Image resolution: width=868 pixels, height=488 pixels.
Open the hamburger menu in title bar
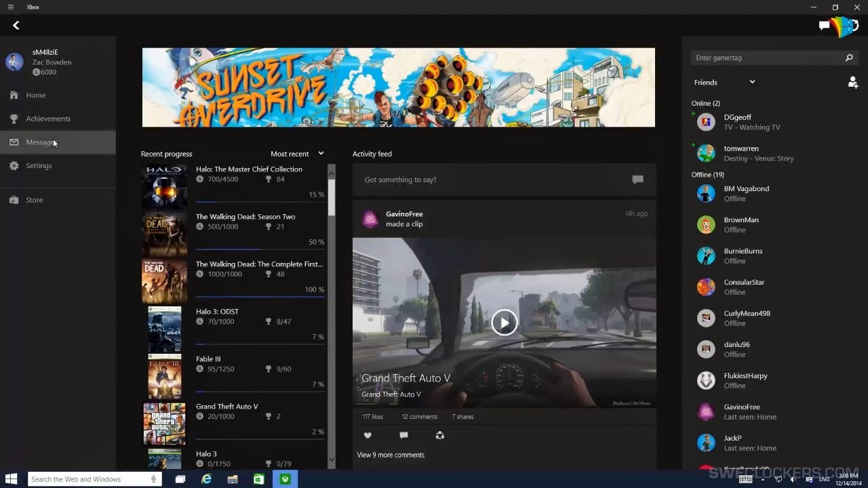pos(11,7)
